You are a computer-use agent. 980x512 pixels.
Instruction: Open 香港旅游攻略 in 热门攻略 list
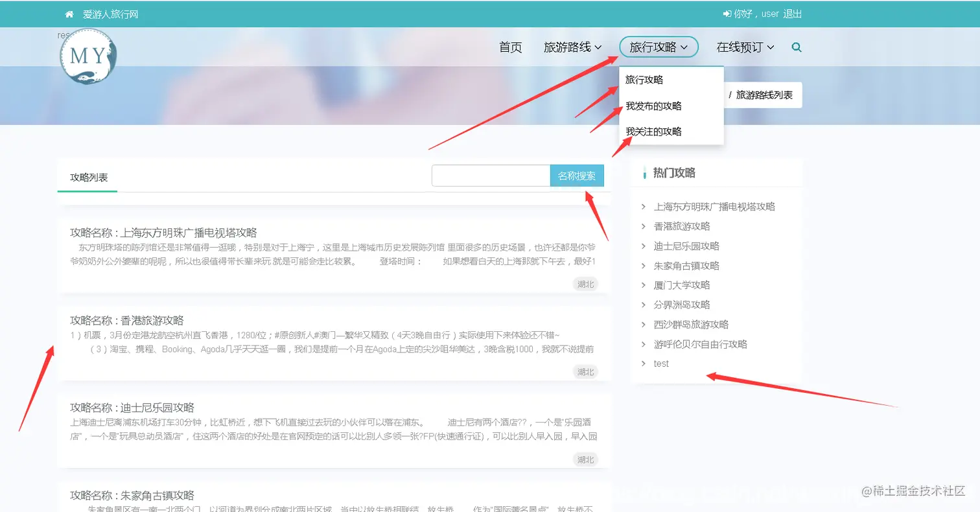(682, 226)
